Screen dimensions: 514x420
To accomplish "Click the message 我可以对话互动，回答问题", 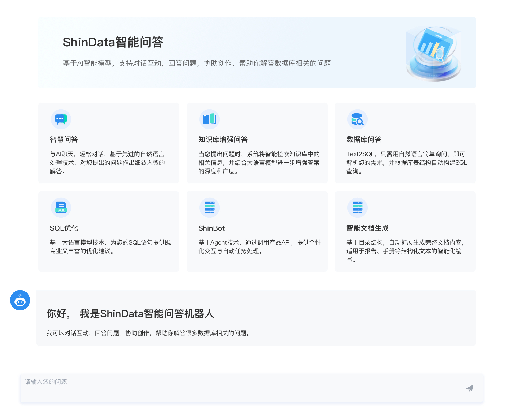I will pyautogui.click(x=149, y=333).
